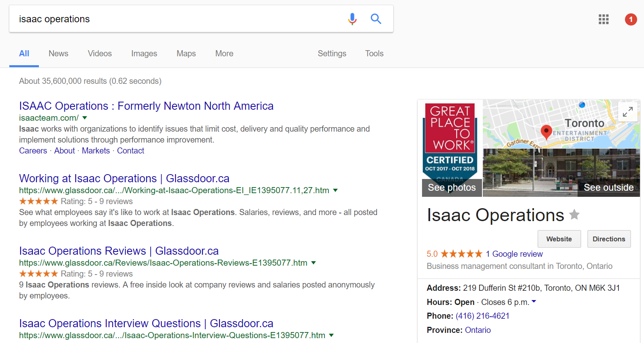Click the Directions button

609,239
